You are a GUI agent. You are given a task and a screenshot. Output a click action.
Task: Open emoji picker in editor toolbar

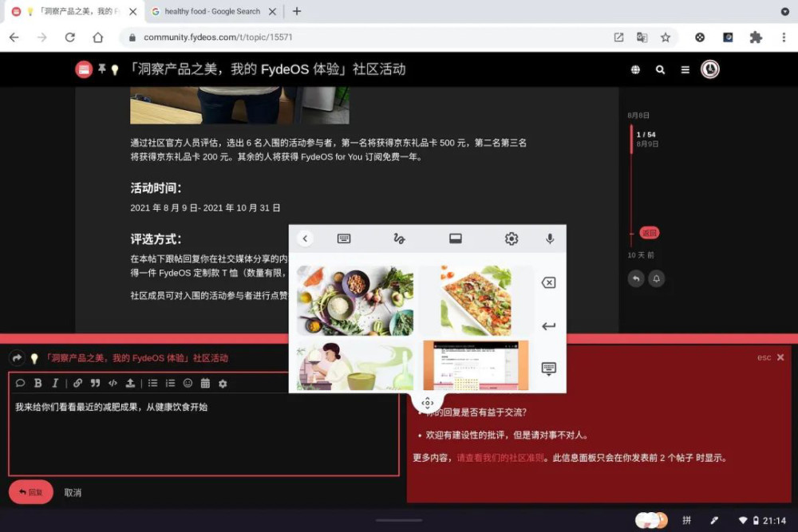click(188, 383)
